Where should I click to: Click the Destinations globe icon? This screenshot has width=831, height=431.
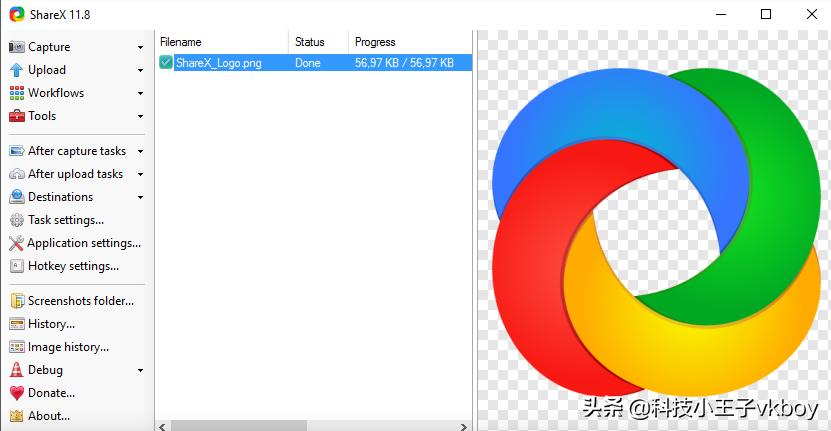(x=16, y=197)
